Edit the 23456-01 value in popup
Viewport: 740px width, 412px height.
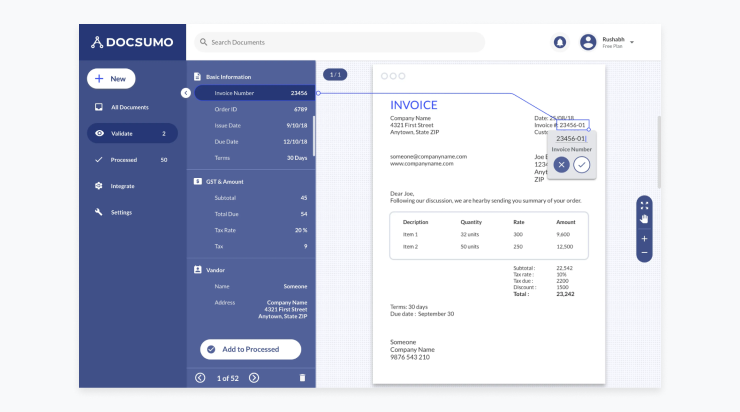tap(571, 138)
